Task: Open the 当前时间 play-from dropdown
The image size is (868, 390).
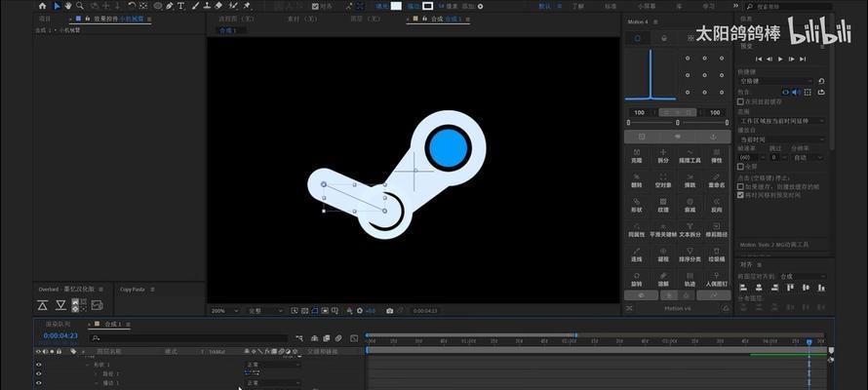Action: (x=781, y=139)
